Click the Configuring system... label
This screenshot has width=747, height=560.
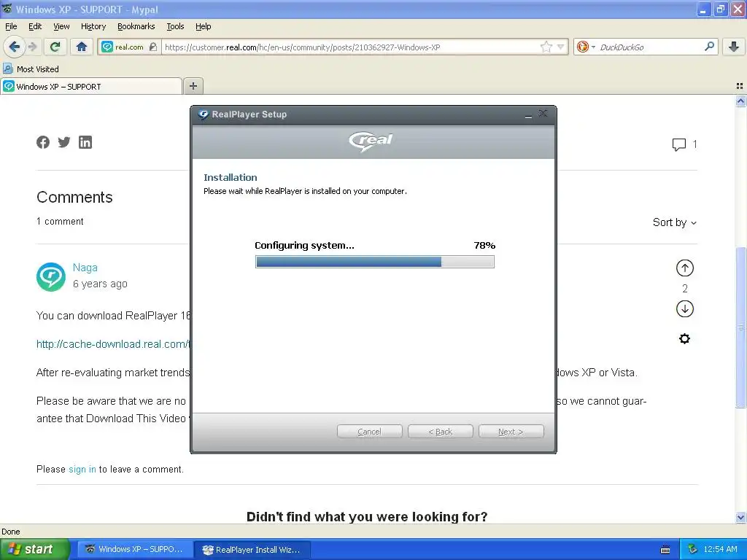click(304, 245)
